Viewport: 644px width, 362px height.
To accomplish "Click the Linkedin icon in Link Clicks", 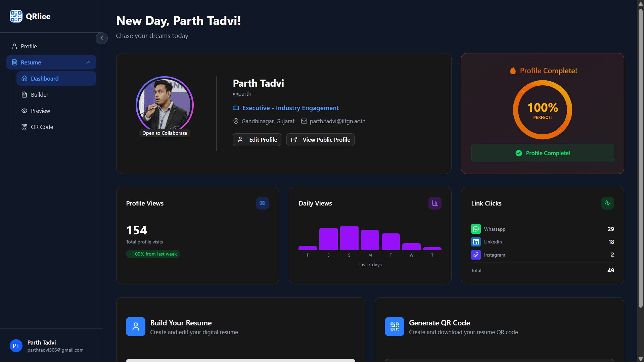I will click(x=475, y=241).
